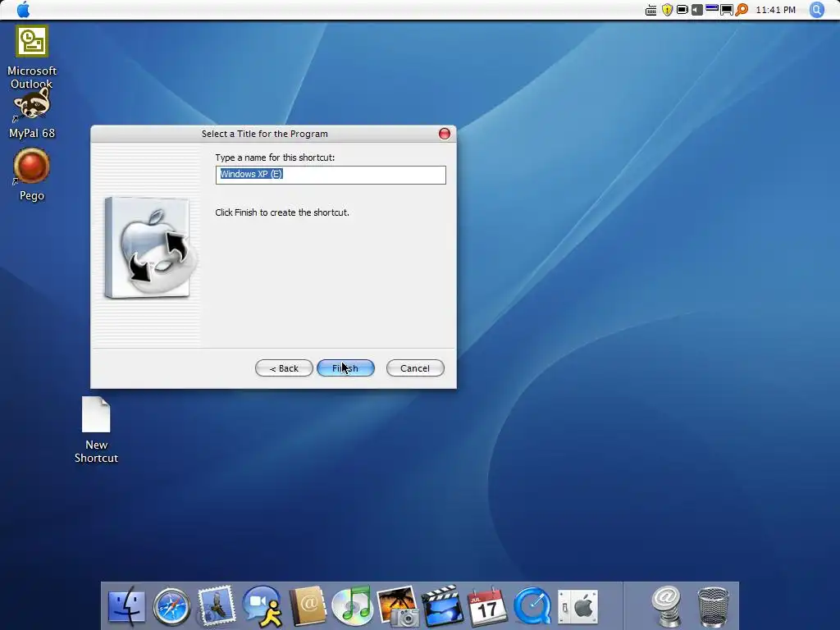Open iCal calendar showing 17
The image size is (840, 630).
487,607
